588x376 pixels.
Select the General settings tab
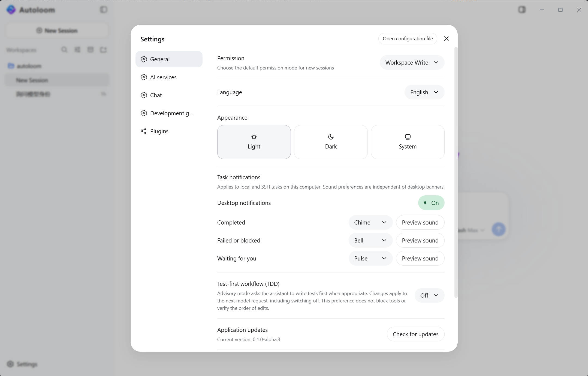169,59
